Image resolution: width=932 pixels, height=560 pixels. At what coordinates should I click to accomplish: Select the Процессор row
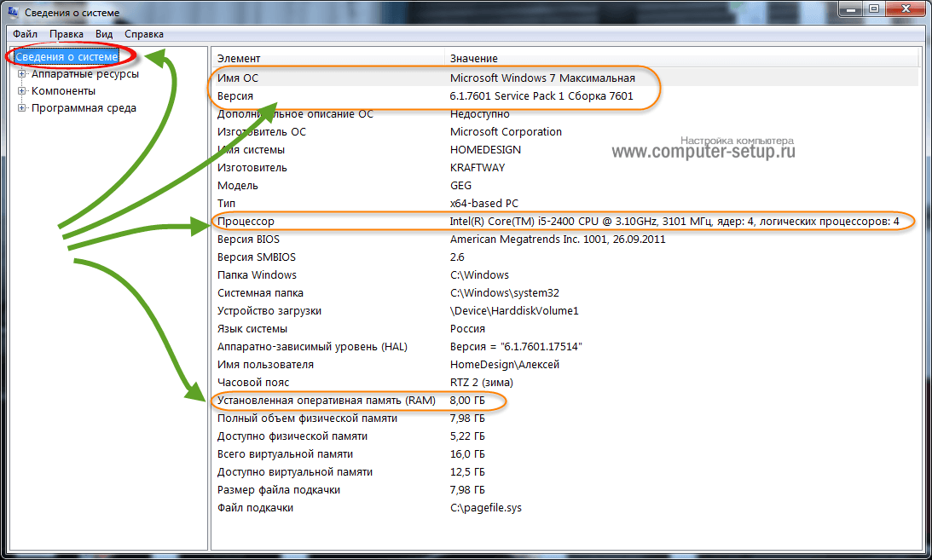tap(246, 222)
